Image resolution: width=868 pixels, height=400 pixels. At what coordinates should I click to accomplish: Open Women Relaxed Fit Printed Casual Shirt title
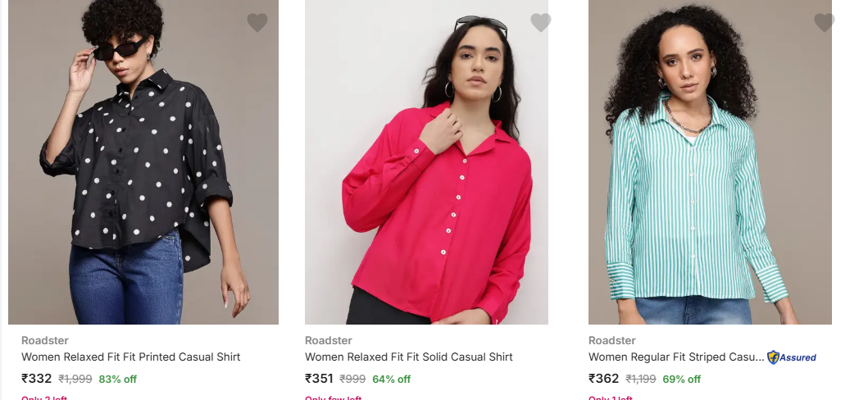[131, 357]
